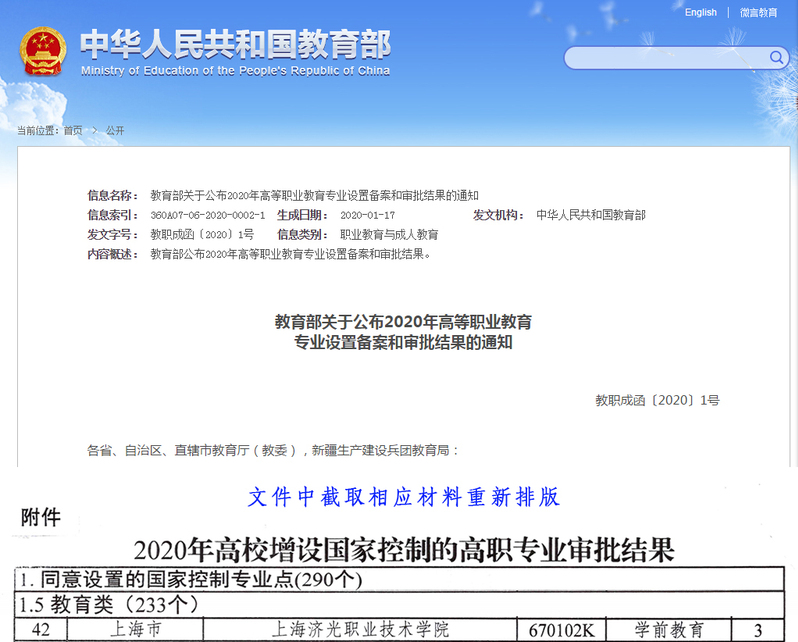Open 公开 breadcrumb link

coord(115,131)
